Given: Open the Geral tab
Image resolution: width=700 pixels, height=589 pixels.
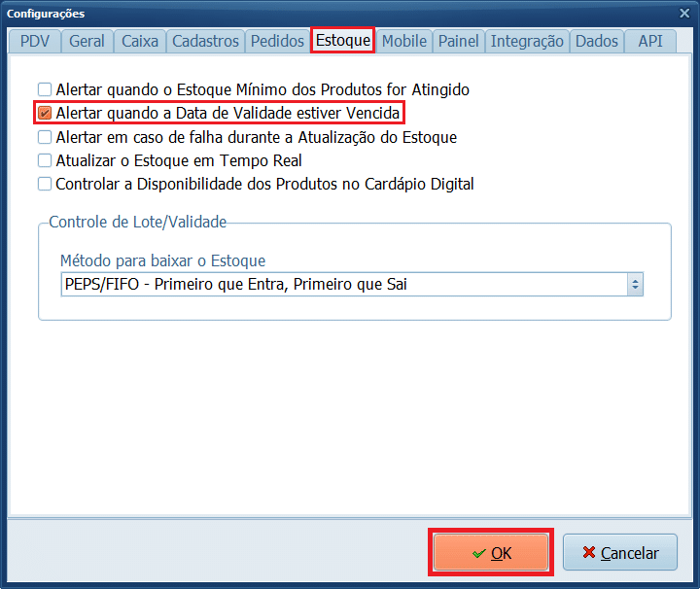Looking at the screenshot, I should (x=87, y=41).
